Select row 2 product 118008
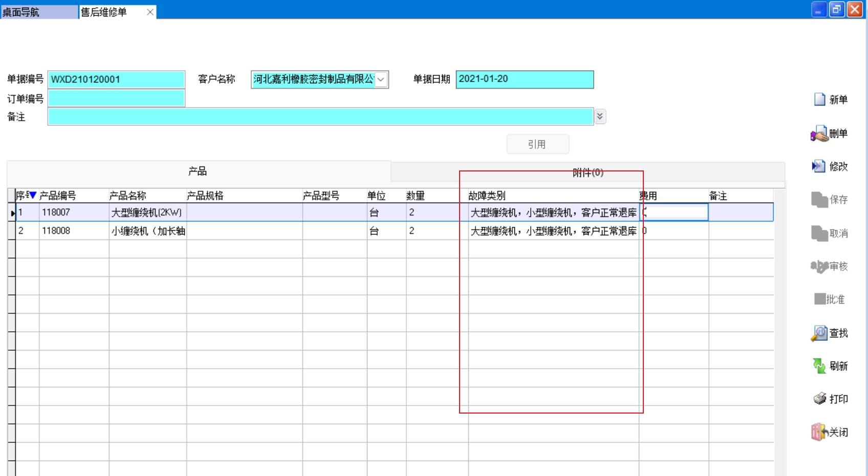868x476 pixels. click(56, 231)
